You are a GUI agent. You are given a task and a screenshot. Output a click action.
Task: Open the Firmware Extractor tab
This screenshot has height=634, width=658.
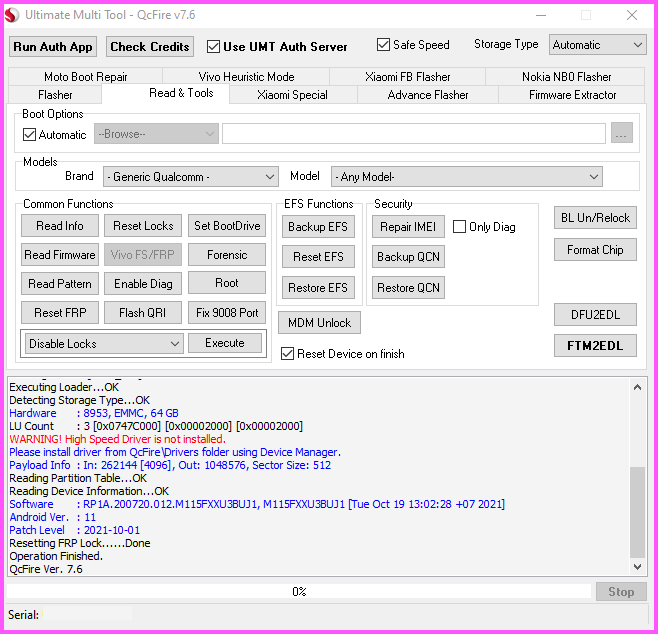[572, 95]
